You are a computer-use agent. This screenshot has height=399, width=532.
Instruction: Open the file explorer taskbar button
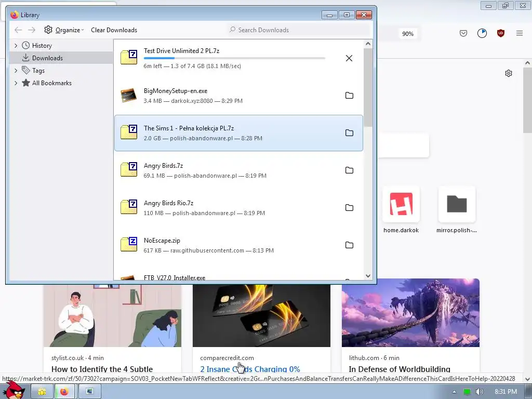coord(42,392)
